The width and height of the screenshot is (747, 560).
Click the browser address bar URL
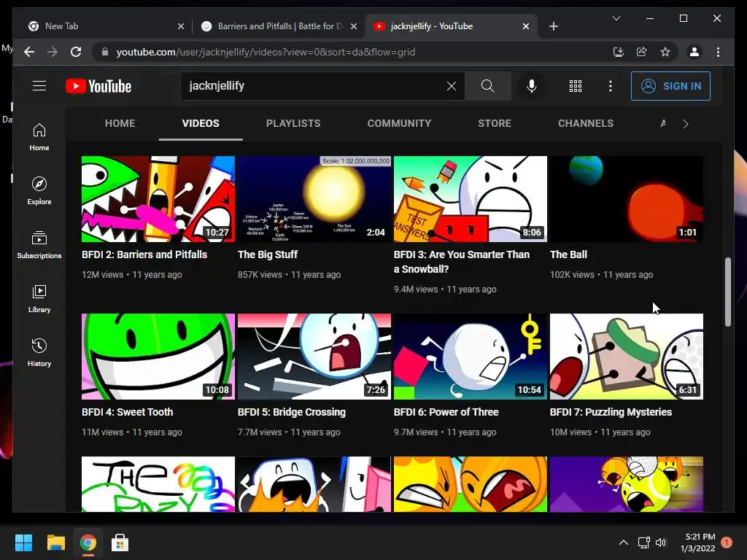tap(266, 52)
